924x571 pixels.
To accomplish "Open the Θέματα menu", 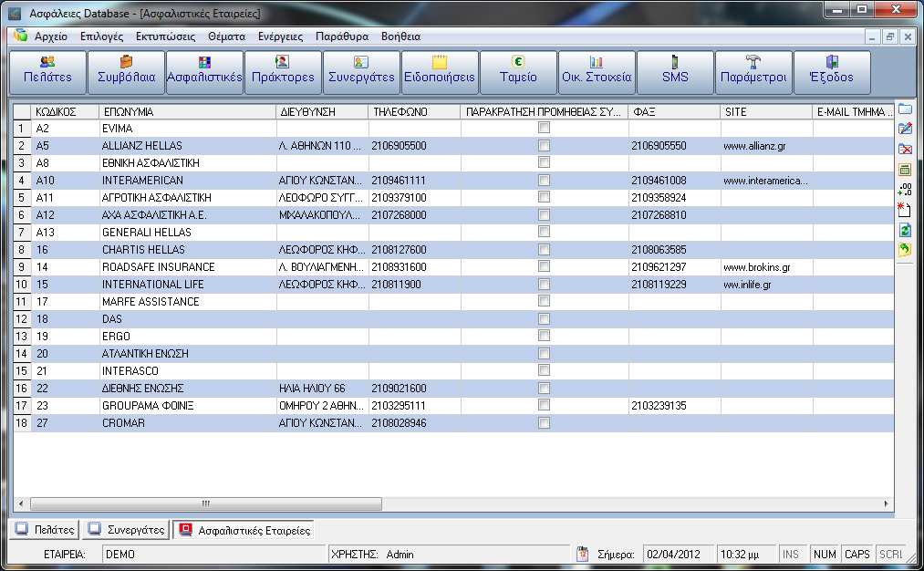I will pos(226,36).
